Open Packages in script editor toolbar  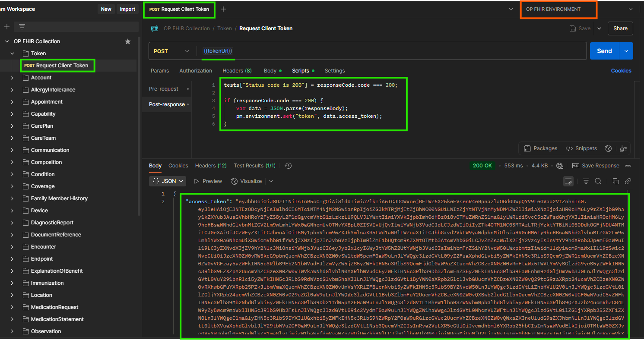[x=540, y=148]
